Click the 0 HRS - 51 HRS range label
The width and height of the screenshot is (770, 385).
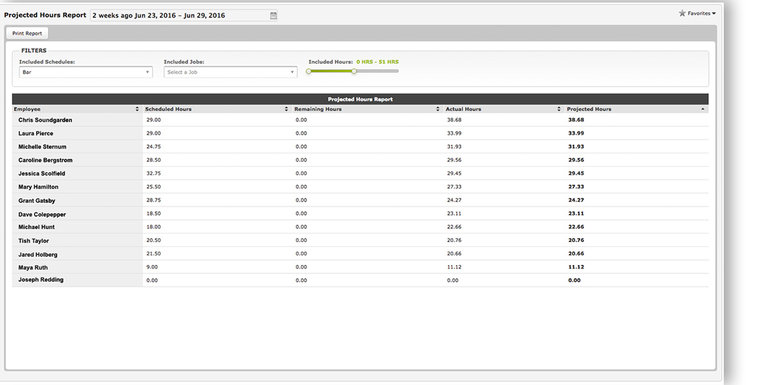[x=377, y=62]
